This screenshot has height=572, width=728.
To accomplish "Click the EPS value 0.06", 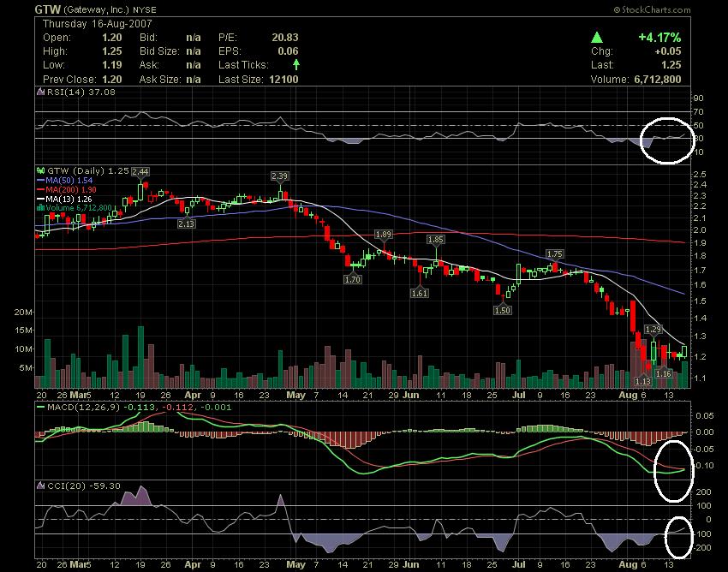I will pyautogui.click(x=288, y=51).
